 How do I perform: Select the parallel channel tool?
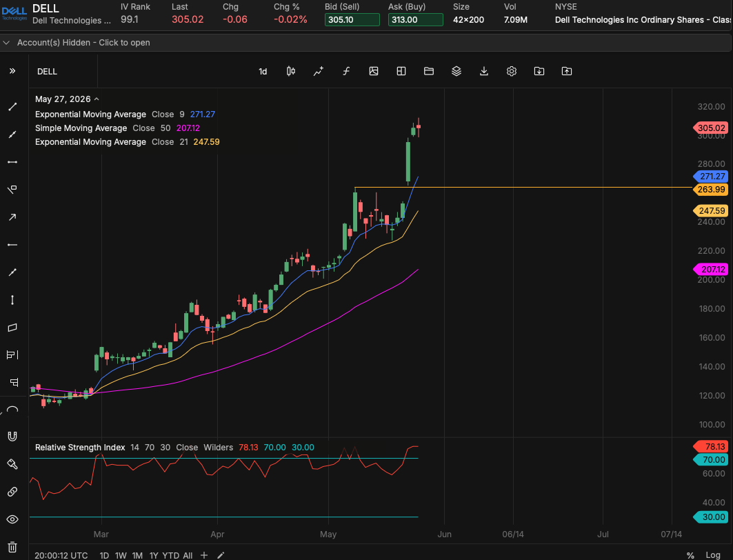pyautogui.click(x=12, y=327)
